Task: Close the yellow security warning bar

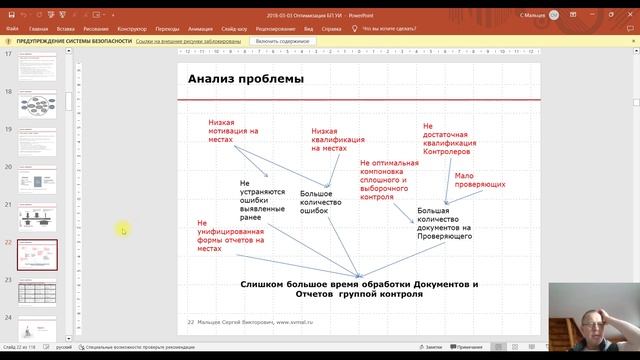Action: click(x=633, y=41)
